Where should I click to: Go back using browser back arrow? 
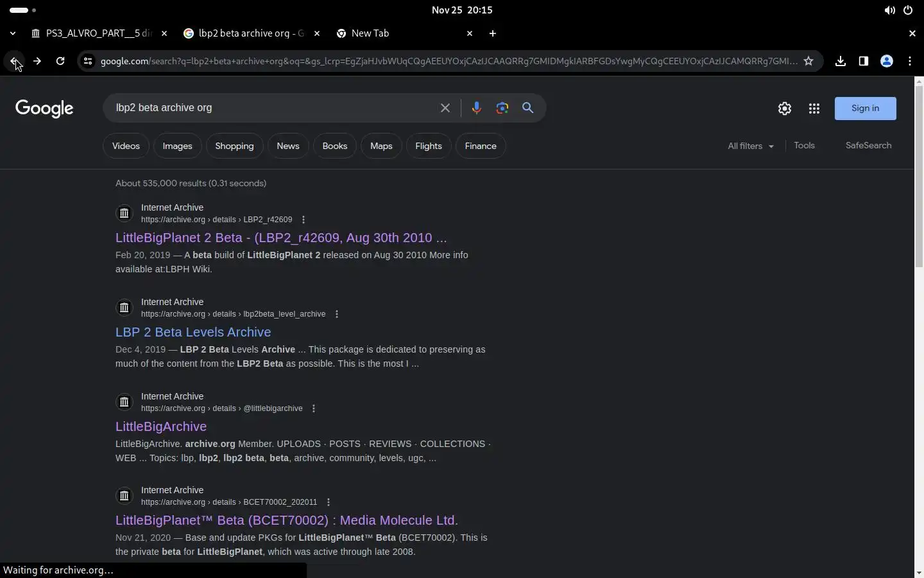14,61
